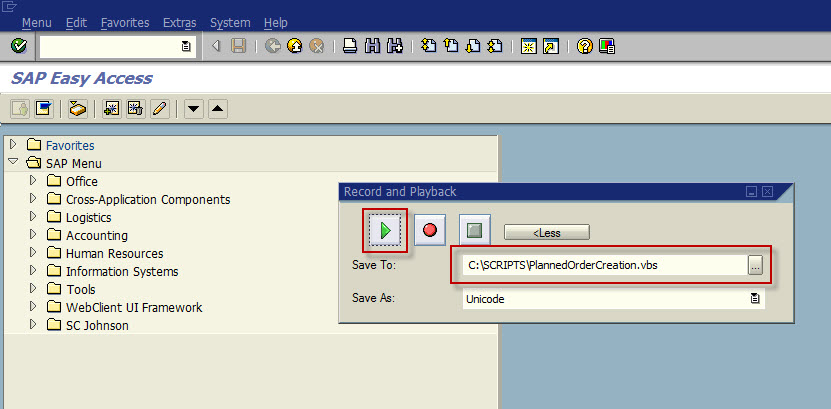Open the Menu menu
The height and width of the screenshot is (409, 831).
click(37, 23)
